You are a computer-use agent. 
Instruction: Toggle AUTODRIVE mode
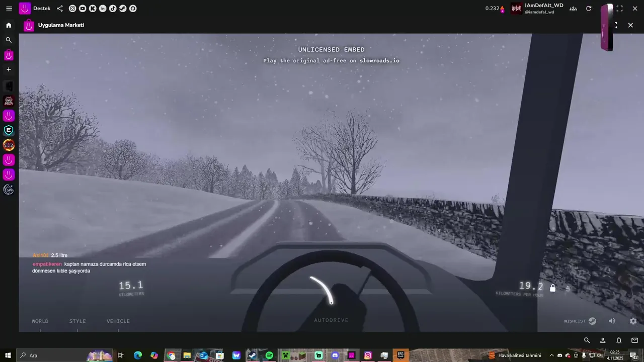[331, 320]
